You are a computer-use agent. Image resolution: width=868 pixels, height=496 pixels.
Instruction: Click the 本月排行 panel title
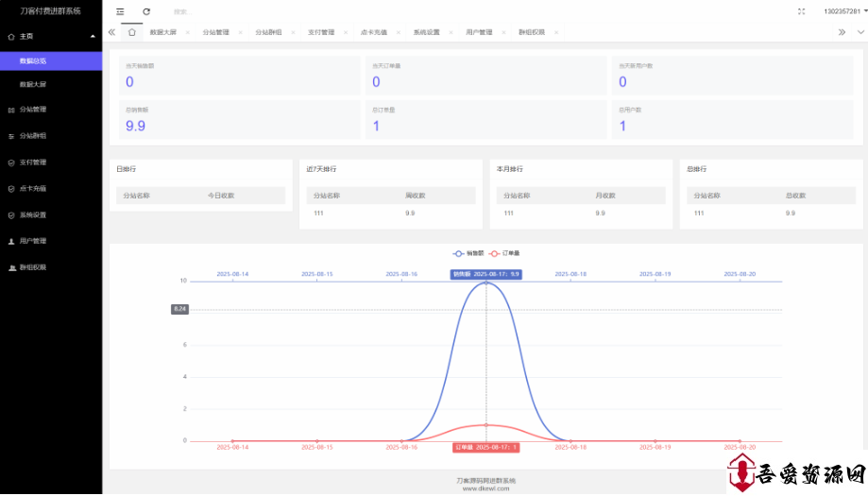click(509, 169)
